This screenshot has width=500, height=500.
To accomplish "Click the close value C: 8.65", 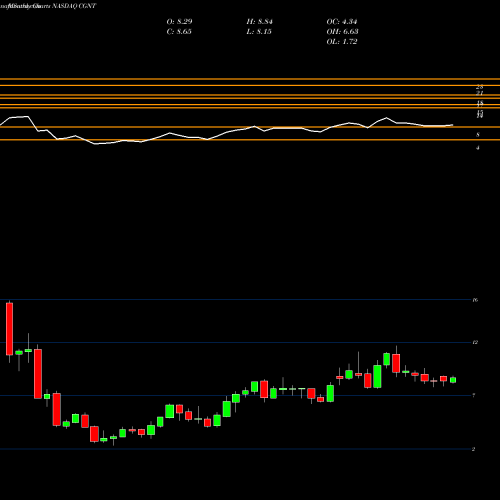I will click(179, 32).
